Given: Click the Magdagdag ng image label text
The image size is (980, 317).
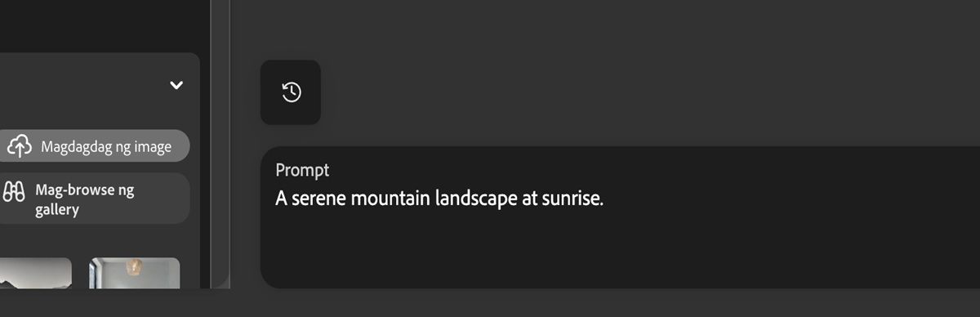Looking at the screenshot, I should coord(106,147).
